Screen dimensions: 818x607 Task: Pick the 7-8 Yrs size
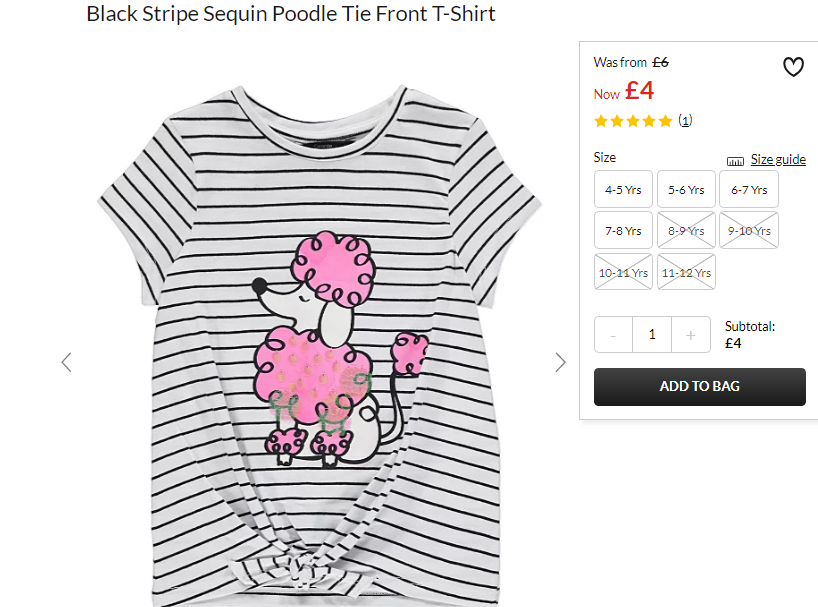click(x=623, y=230)
